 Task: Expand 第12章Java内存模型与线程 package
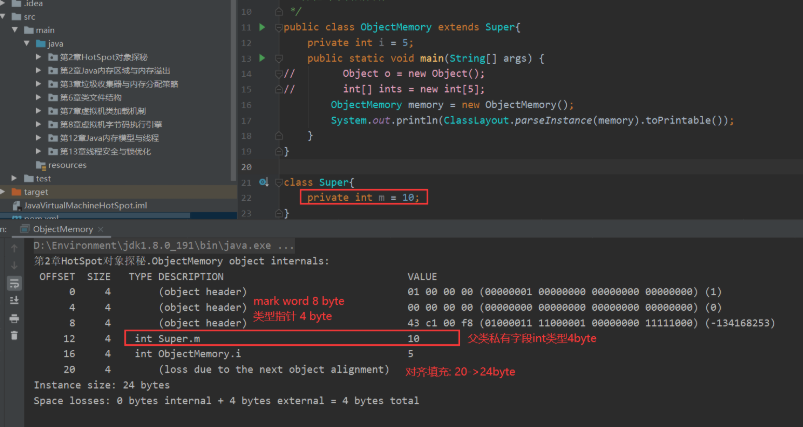coord(38,138)
